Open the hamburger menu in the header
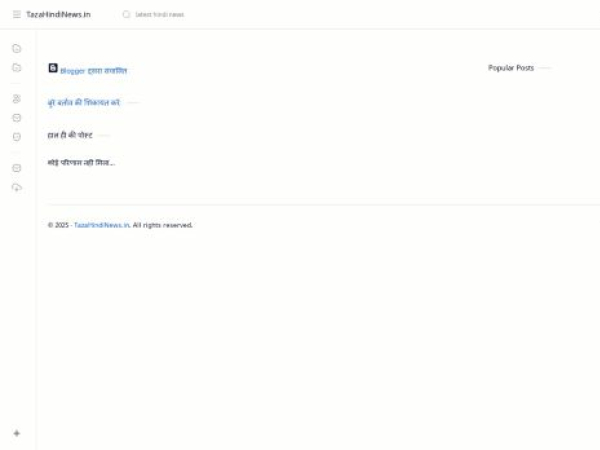 (x=16, y=14)
